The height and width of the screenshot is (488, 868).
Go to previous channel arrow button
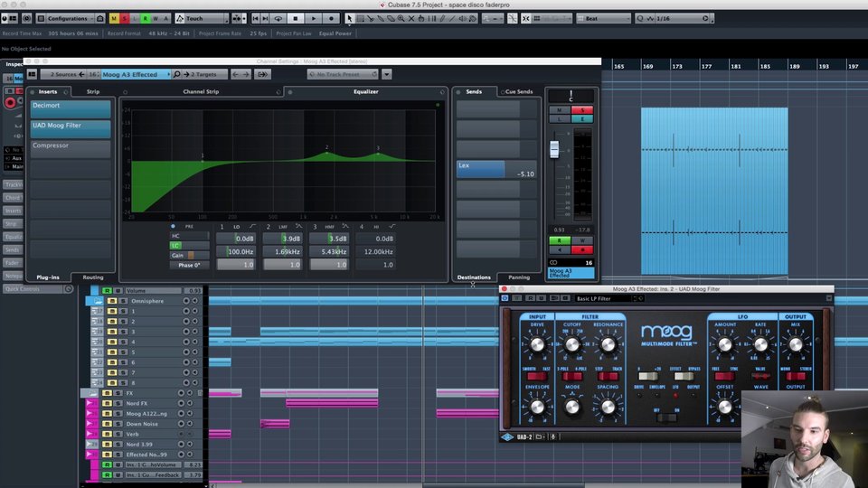[x=235, y=74]
